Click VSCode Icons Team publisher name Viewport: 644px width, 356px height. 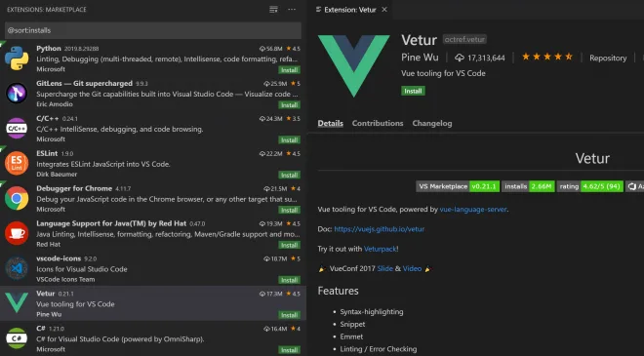(x=65, y=279)
